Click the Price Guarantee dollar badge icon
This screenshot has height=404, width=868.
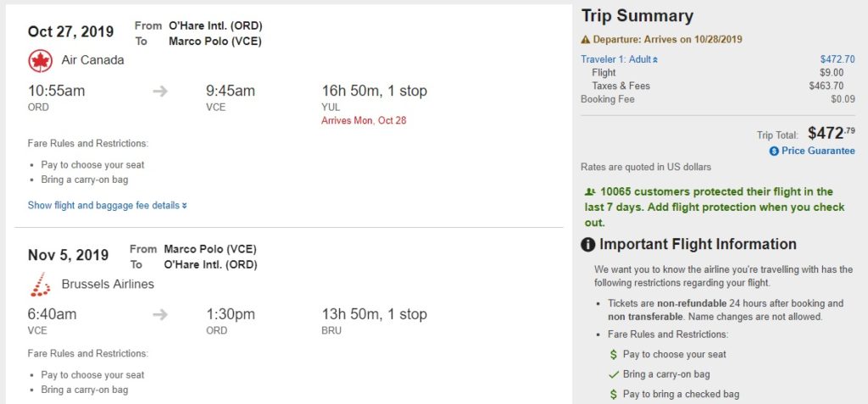click(774, 151)
